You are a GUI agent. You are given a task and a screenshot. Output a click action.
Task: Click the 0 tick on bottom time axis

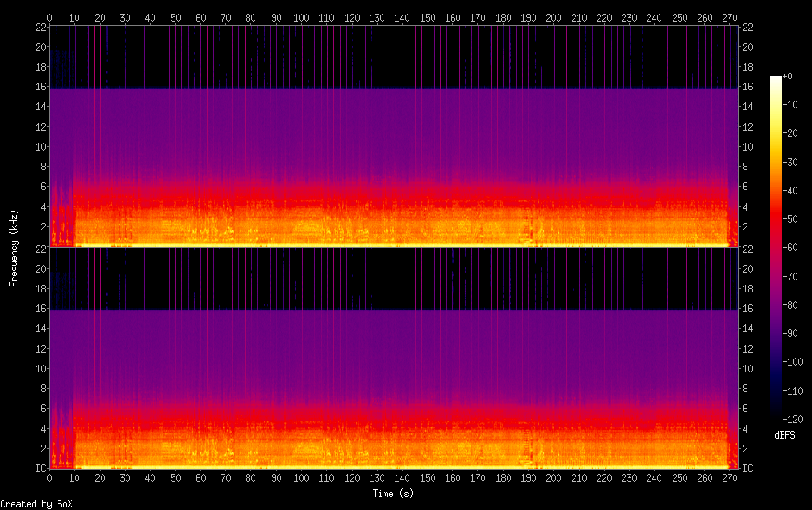pyautogui.click(x=49, y=477)
